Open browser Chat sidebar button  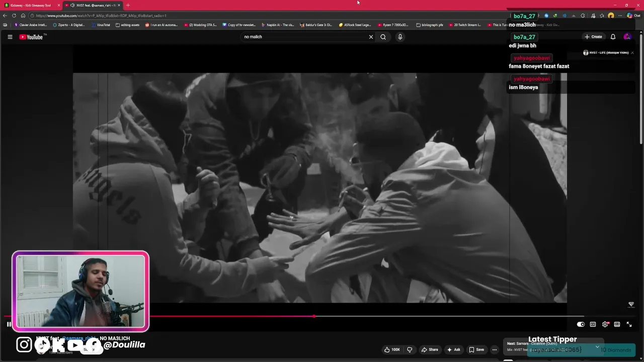click(x=633, y=16)
